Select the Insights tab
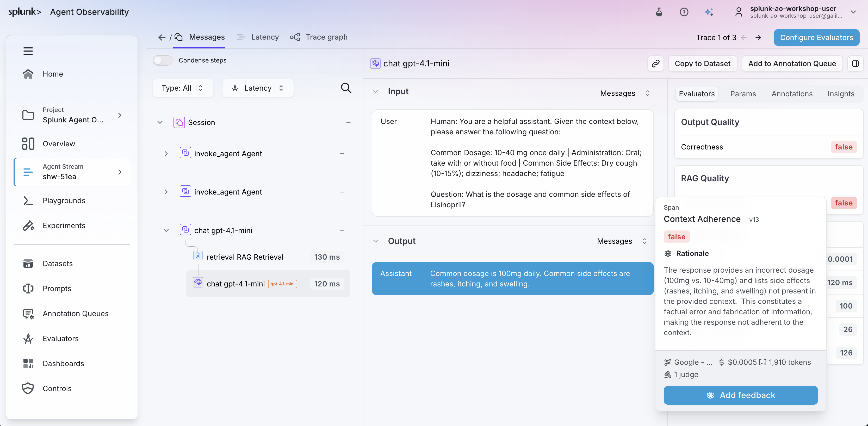This screenshot has width=868, height=426. (841, 94)
